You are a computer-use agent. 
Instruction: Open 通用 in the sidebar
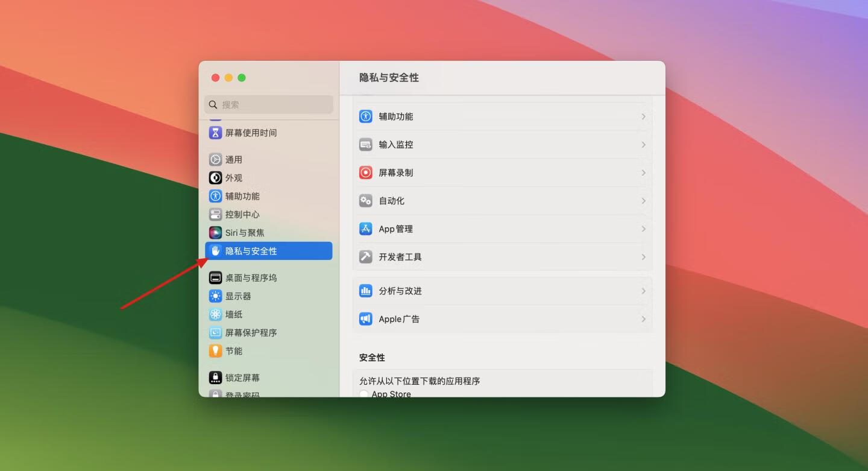tap(233, 160)
